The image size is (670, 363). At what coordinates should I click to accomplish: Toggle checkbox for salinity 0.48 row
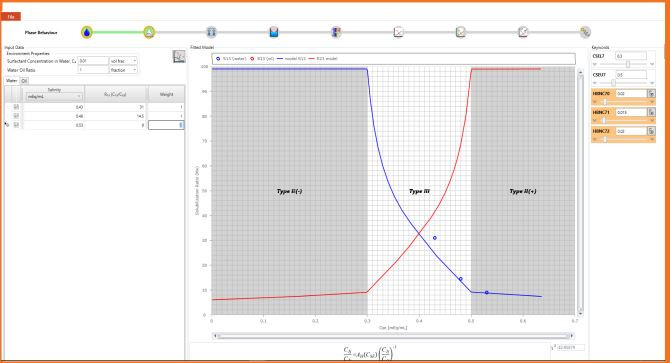pos(16,116)
